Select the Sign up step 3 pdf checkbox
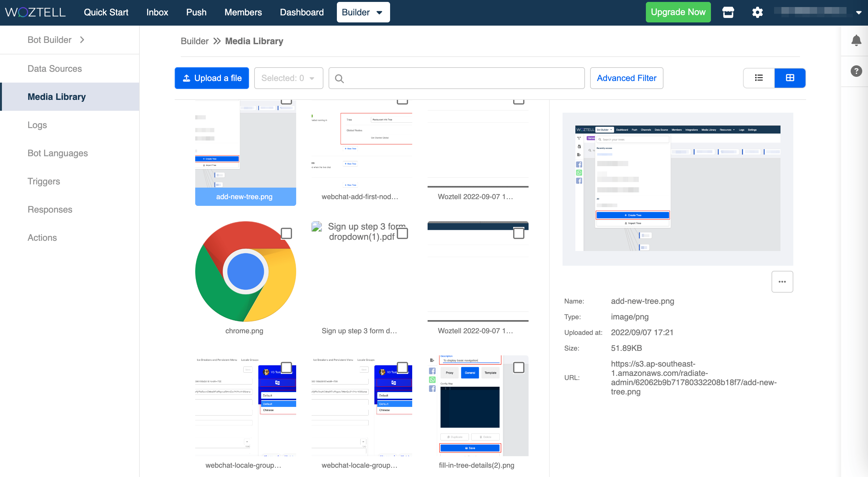The height and width of the screenshot is (477, 868). click(x=402, y=233)
